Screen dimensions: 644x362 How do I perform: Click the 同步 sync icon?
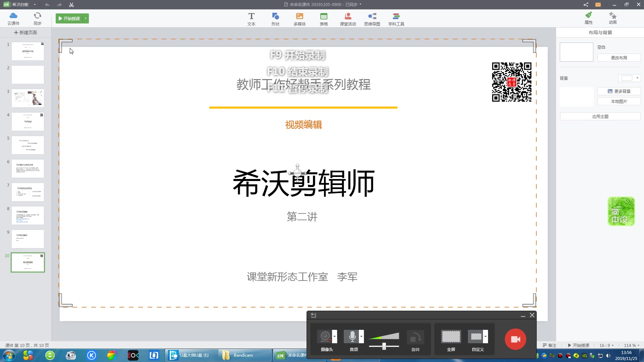(x=38, y=18)
